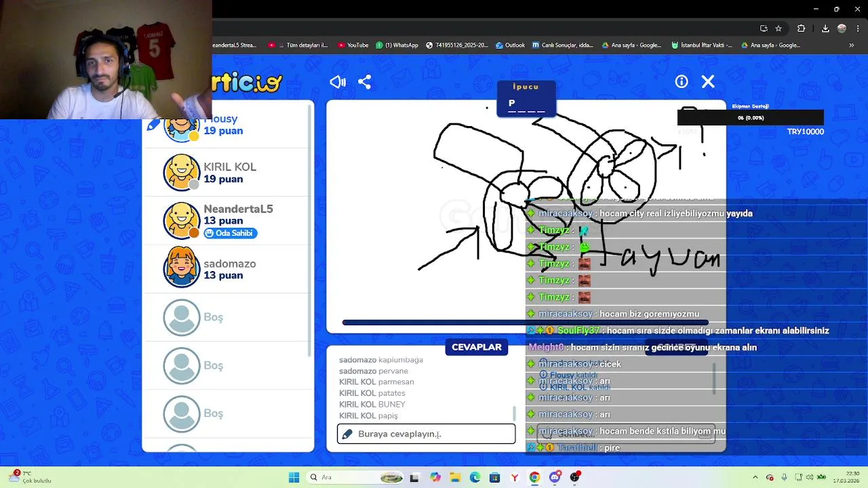The width and height of the screenshot is (868, 488).
Task: Open Microsoft Store from taskbar
Action: coord(494,477)
